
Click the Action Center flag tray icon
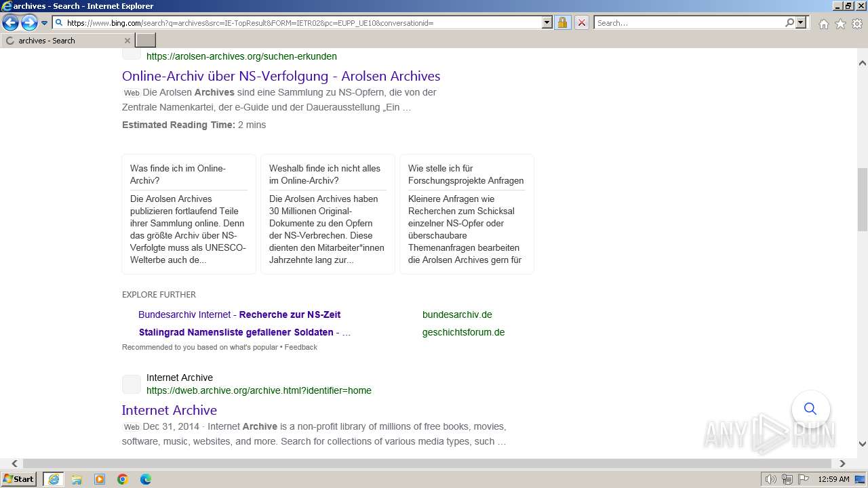[804, 479]
